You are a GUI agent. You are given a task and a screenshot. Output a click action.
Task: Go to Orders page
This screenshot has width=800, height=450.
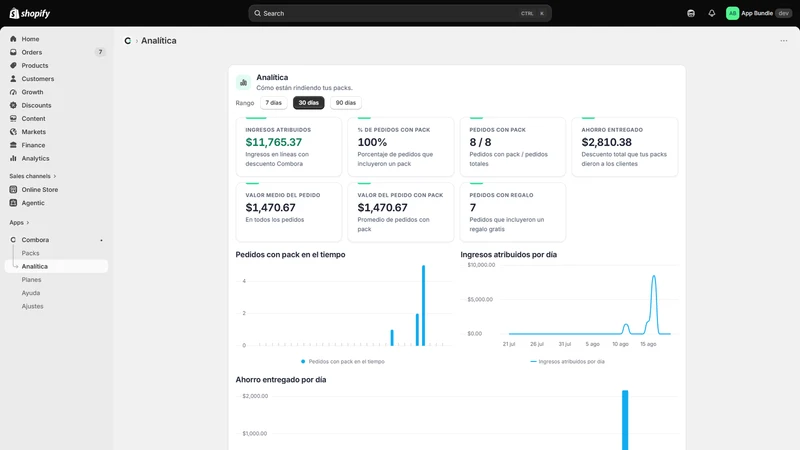[32, 52]
